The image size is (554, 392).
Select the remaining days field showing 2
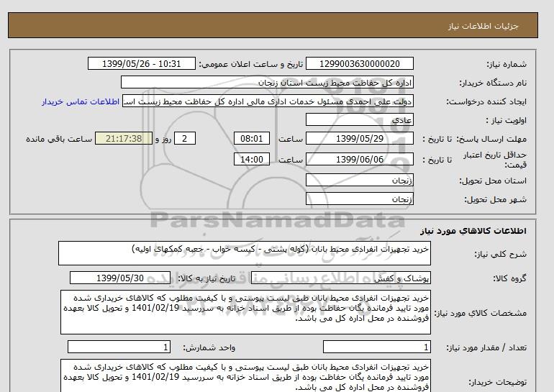click(x=185, y=138)
